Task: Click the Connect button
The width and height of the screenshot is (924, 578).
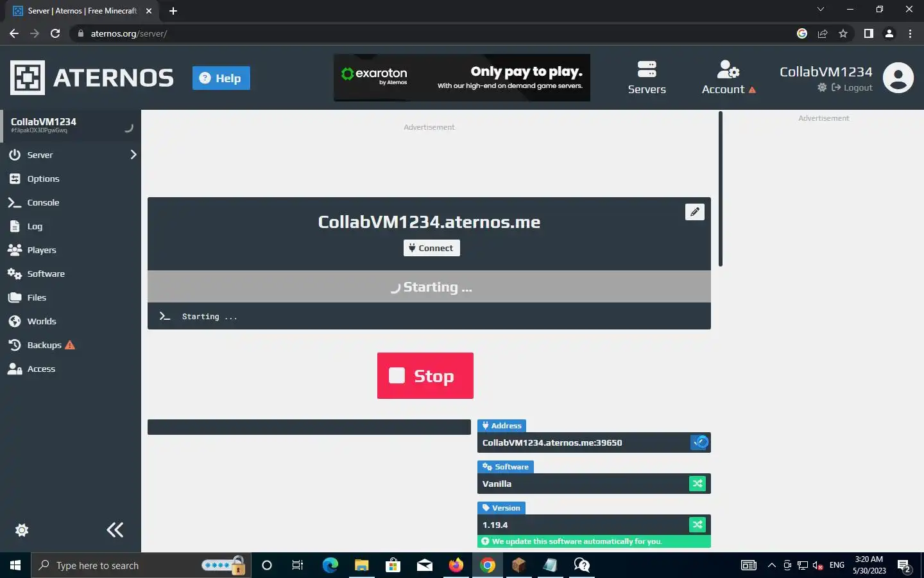Action: pos(432,248)
